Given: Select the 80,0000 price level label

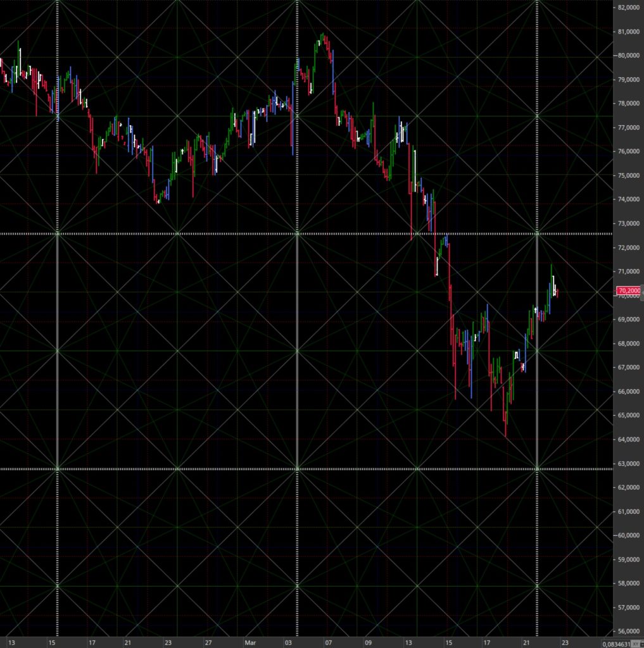Looking at the screenshot, I should [629, 56].
